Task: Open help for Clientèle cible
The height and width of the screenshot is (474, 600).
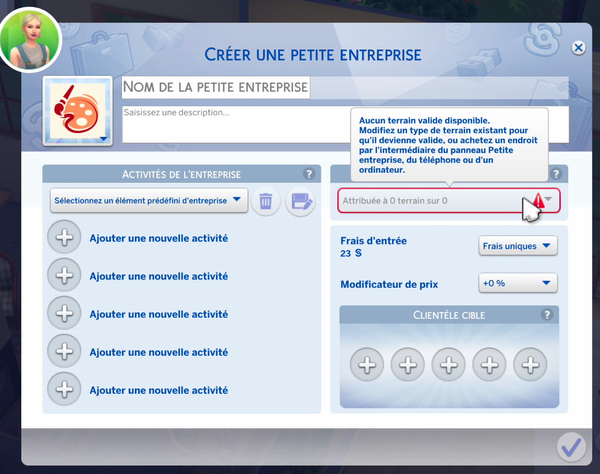Action: pos(547,315)
